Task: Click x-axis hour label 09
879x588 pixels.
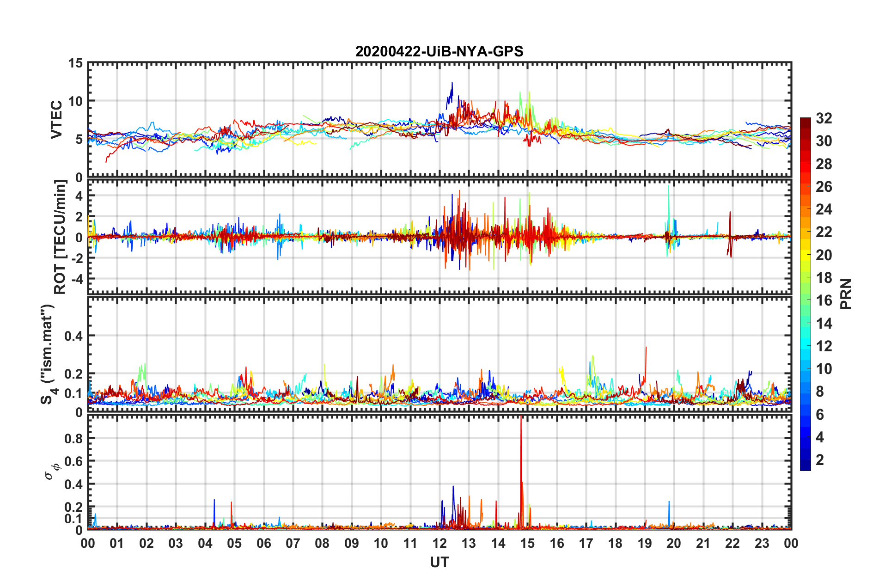Action: click(x=352, y=543)
